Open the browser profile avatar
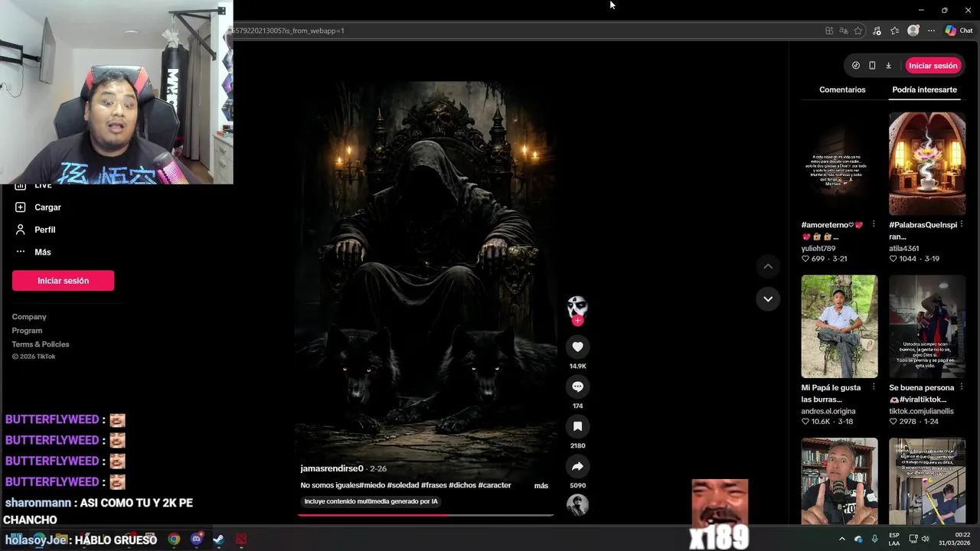 (913, 31)
